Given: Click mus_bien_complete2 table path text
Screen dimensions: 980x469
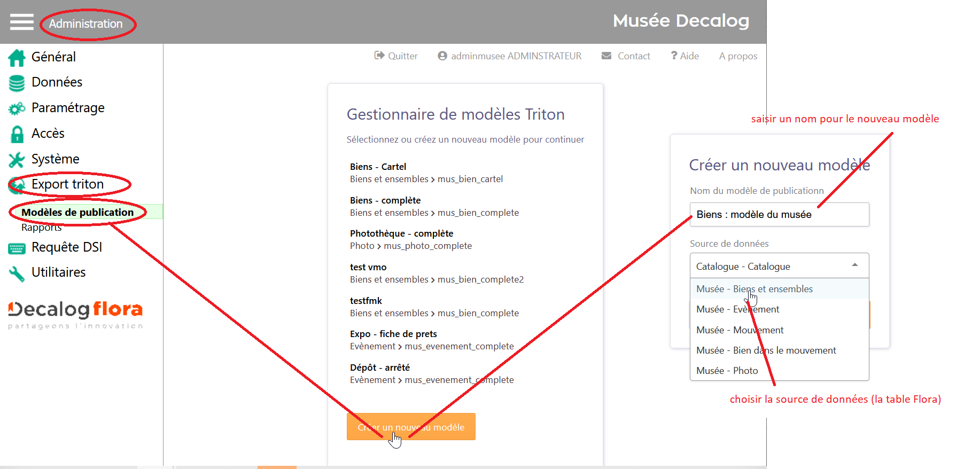Looking at the screenshot, I should pos(480,279).
